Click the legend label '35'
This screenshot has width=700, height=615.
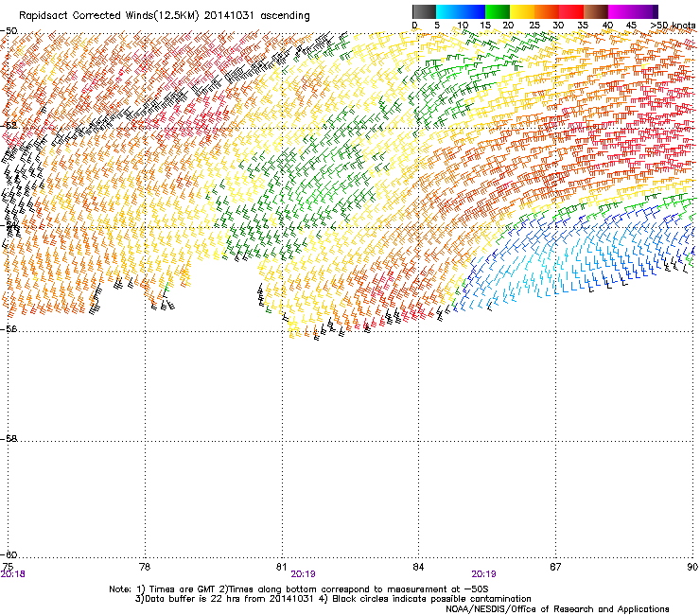(x=583, y=26)
